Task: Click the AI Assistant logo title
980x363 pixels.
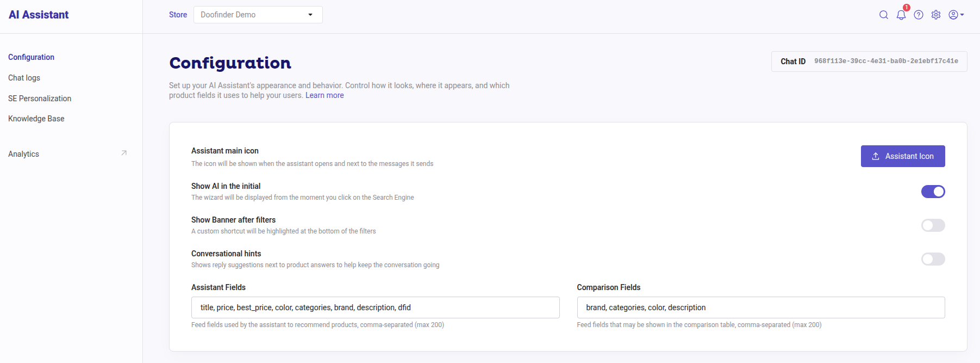Action: [39, 15]
